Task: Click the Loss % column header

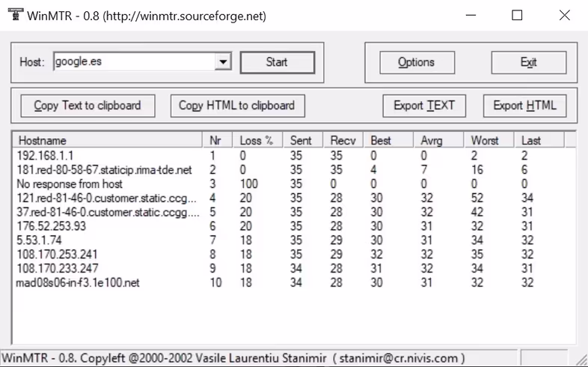Action: (257, 140)
